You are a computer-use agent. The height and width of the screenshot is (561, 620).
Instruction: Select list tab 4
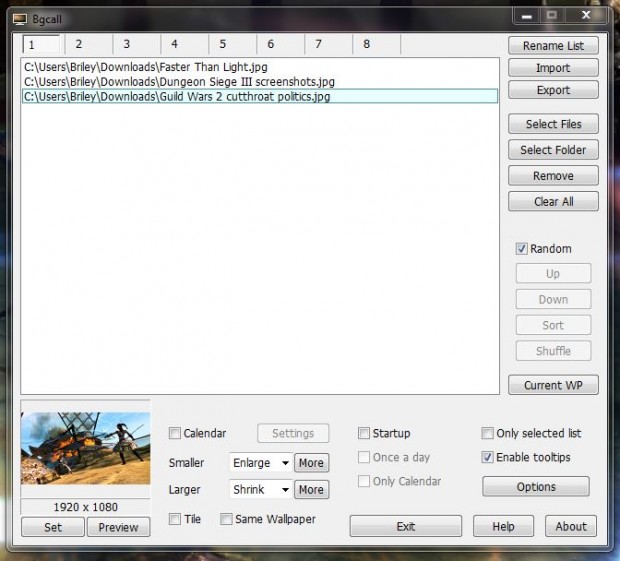click(x=185, y=44)
